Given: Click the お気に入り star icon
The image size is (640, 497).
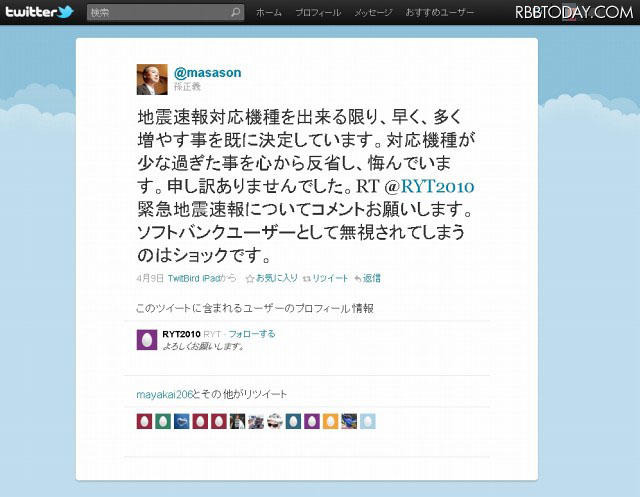Looking at the screenshot, I should click(250, 279).
